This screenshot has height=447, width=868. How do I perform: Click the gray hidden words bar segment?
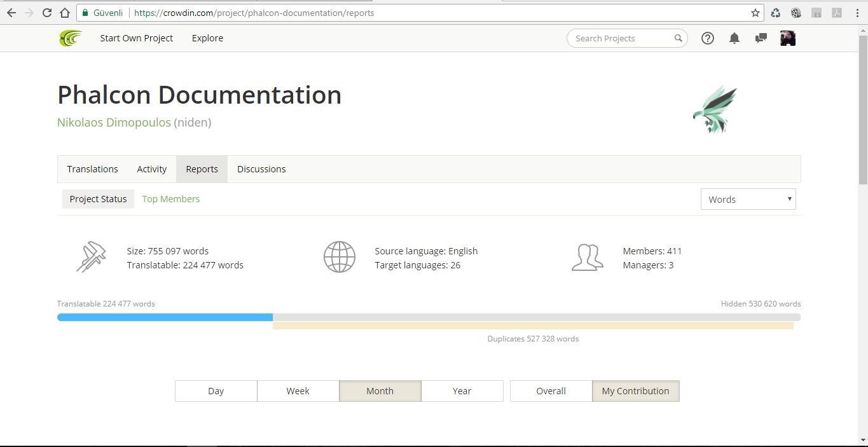537,317
